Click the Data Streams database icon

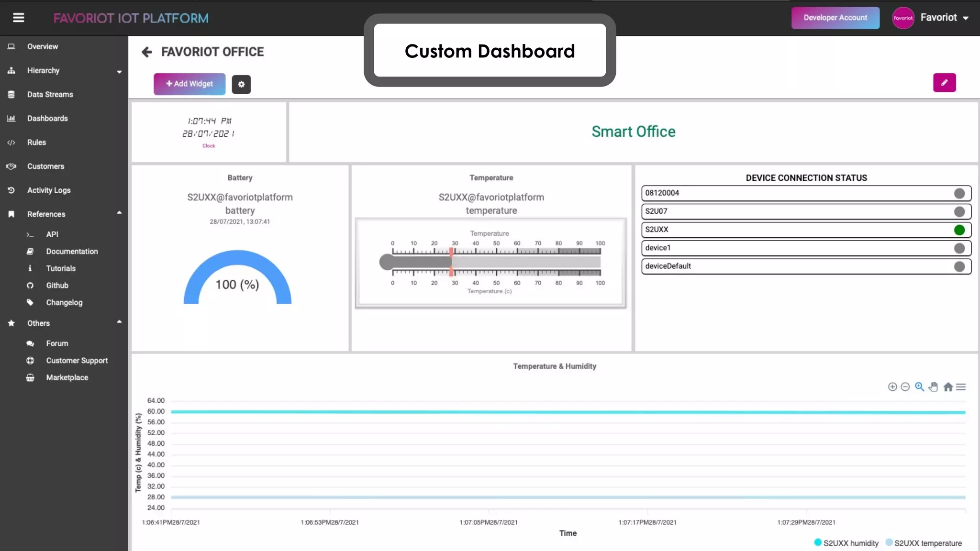click(x=11, y=94)
